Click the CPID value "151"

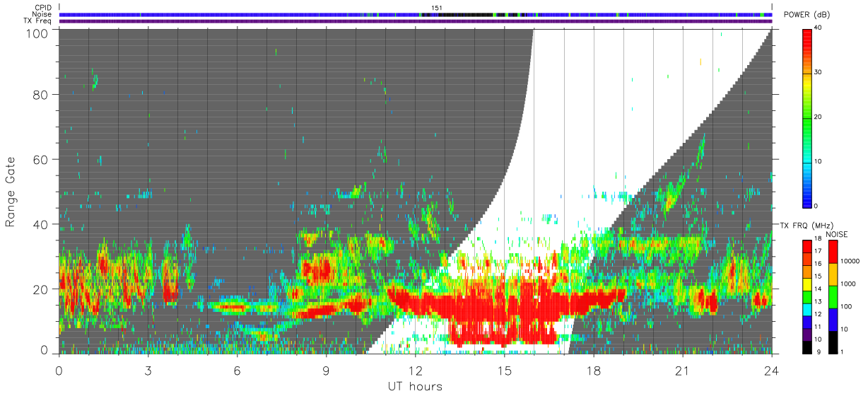437,8
